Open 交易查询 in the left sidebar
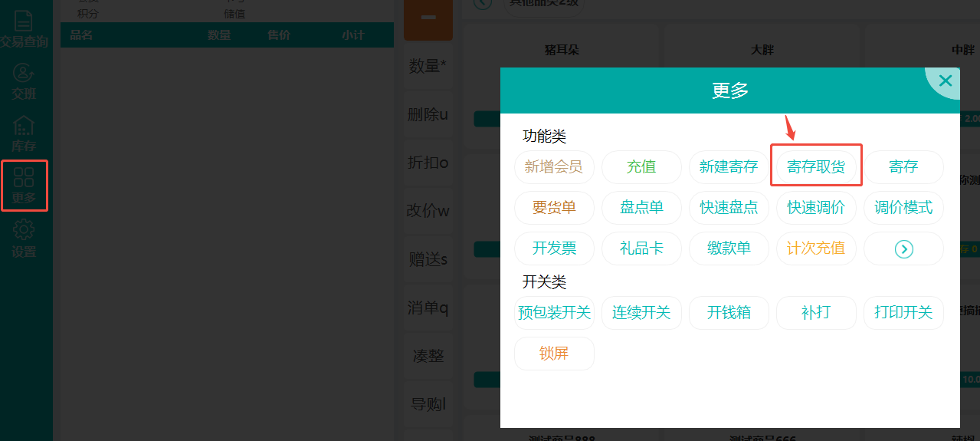This screenshot has height=441, width=980. point(24,29)
